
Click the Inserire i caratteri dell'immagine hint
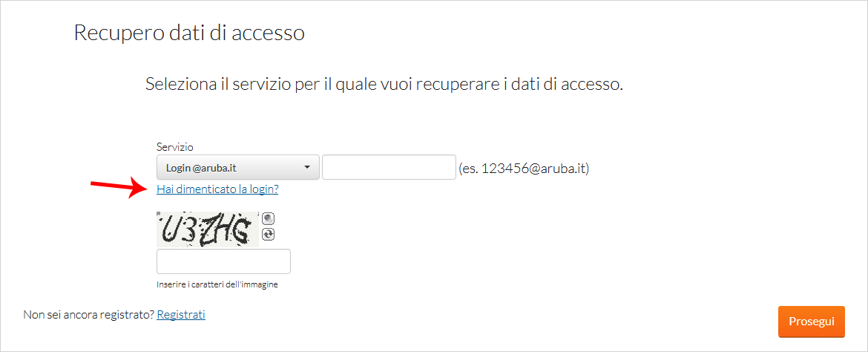click(217, 285)
